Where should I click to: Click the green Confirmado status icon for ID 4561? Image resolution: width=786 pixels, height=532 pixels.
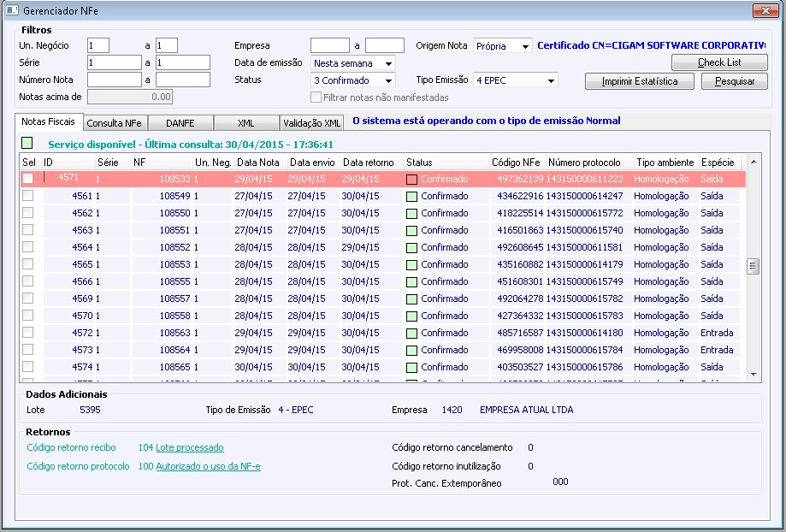pyautogui.click(x=412, y=197)
